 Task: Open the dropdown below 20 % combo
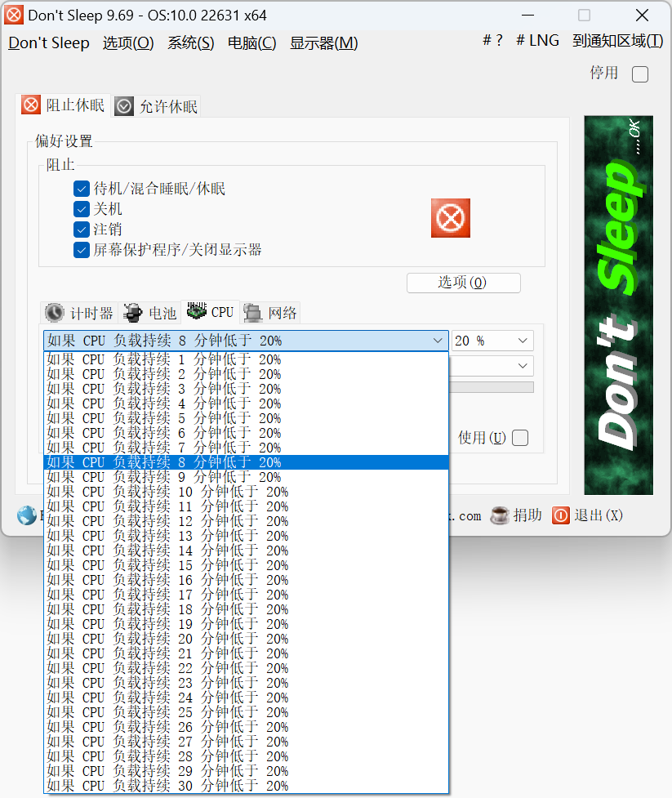(x=523, y=366)
